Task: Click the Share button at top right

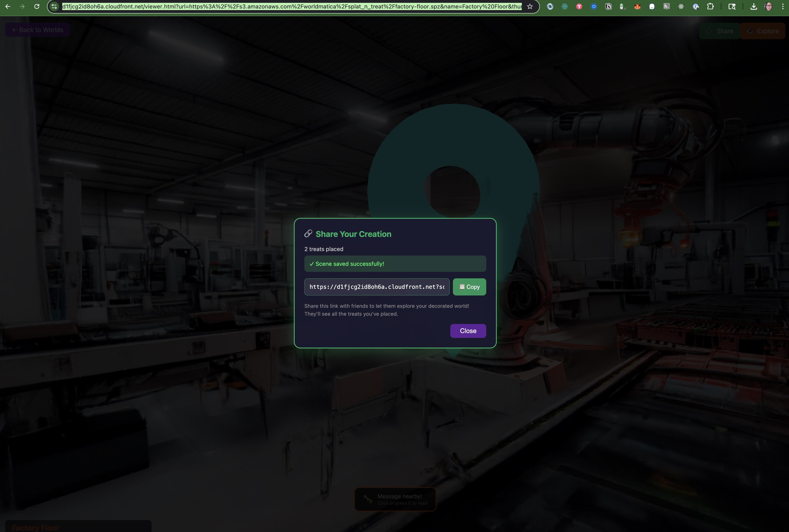Action: click(719, 31)
